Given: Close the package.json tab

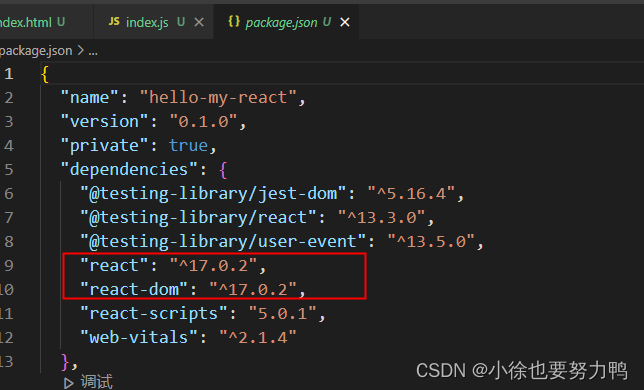Looking at the screenshot, I should pyautogui.click(x=345, y=22).
